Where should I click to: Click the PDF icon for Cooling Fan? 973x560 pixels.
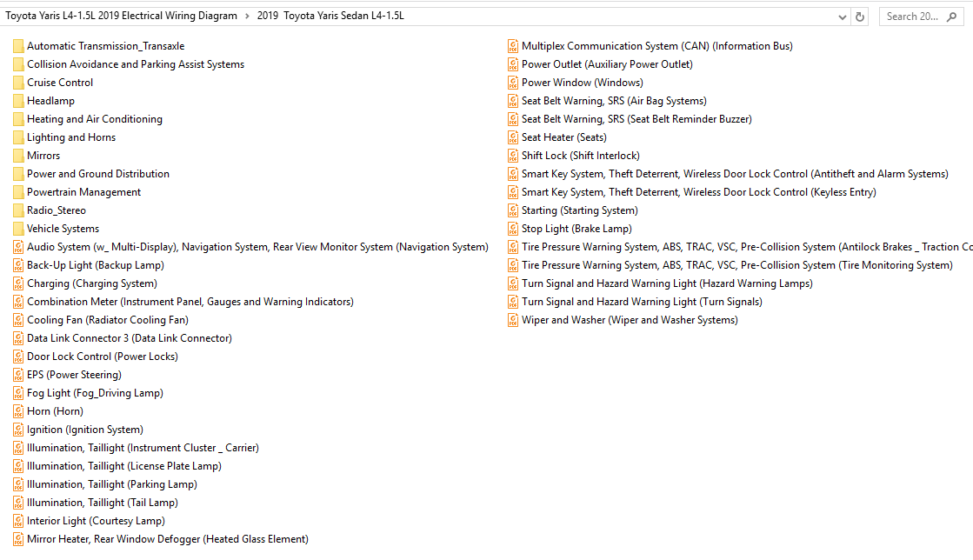(18, 320)
